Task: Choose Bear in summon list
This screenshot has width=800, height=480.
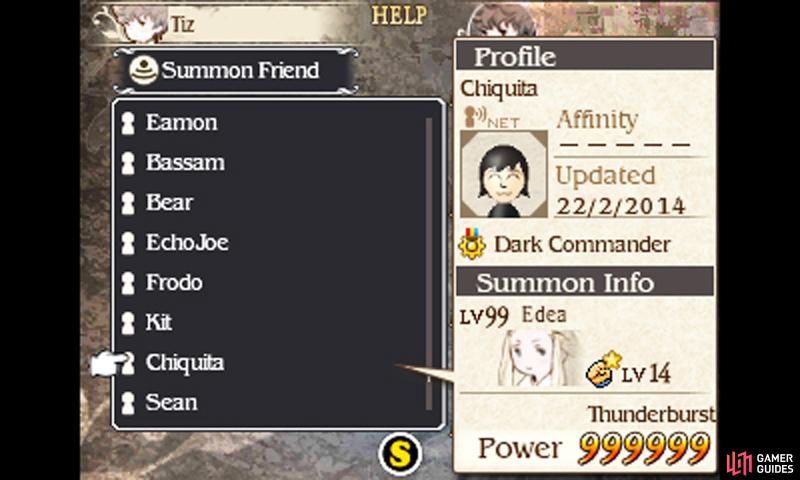Action: pos(169,203)
